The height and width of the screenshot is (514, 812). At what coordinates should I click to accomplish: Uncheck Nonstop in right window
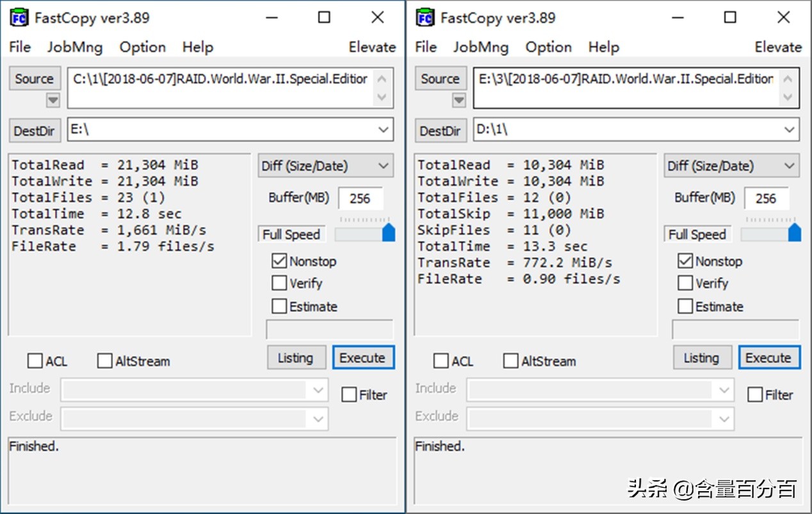(x=685, y=261)
